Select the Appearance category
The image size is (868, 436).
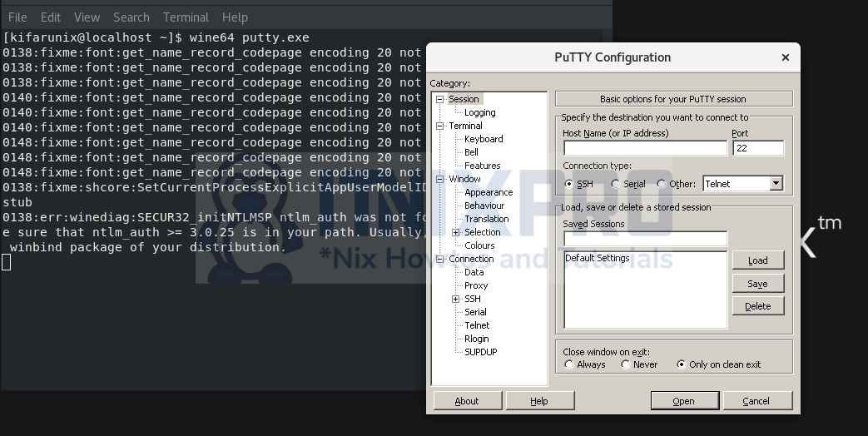click(x=489, y=192)
